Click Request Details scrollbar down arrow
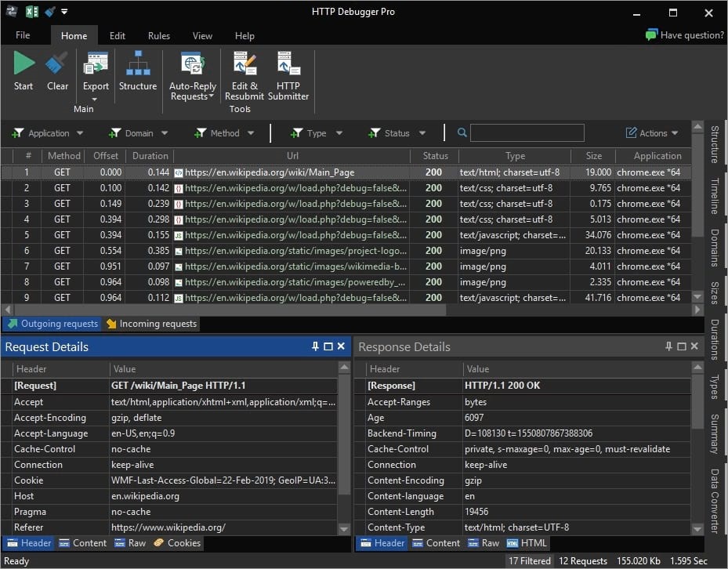The image size is (728, 569). (344, 528)
